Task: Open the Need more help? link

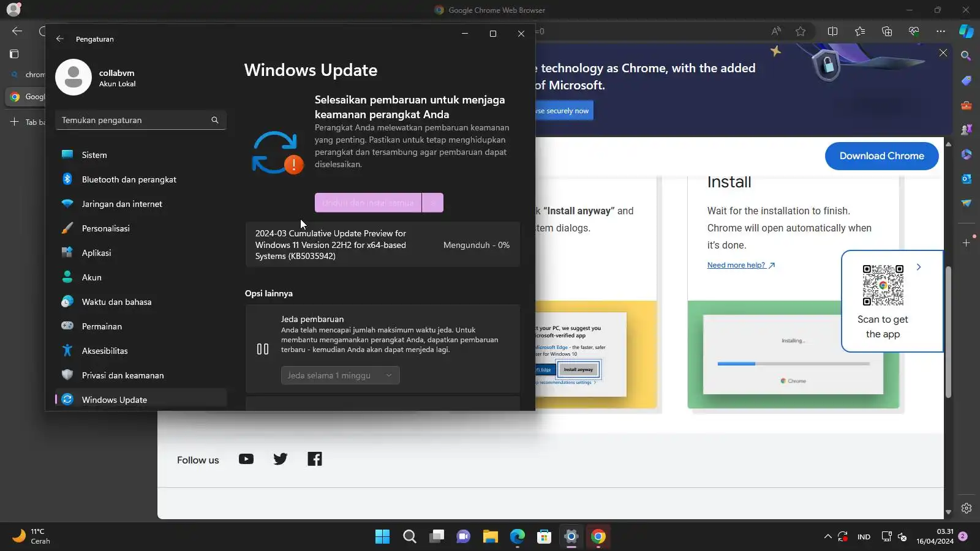Action: click(741, 265)
